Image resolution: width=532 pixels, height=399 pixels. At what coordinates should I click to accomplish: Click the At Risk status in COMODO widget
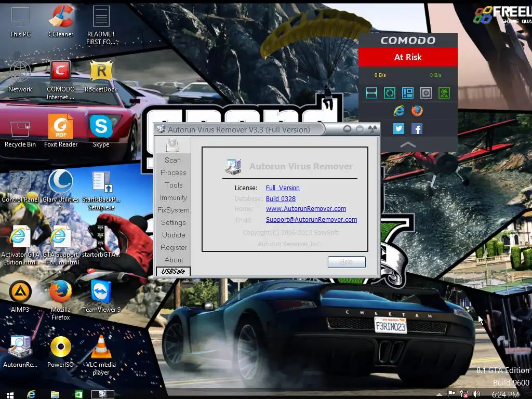pyautogui.click(x=408, y=57)
